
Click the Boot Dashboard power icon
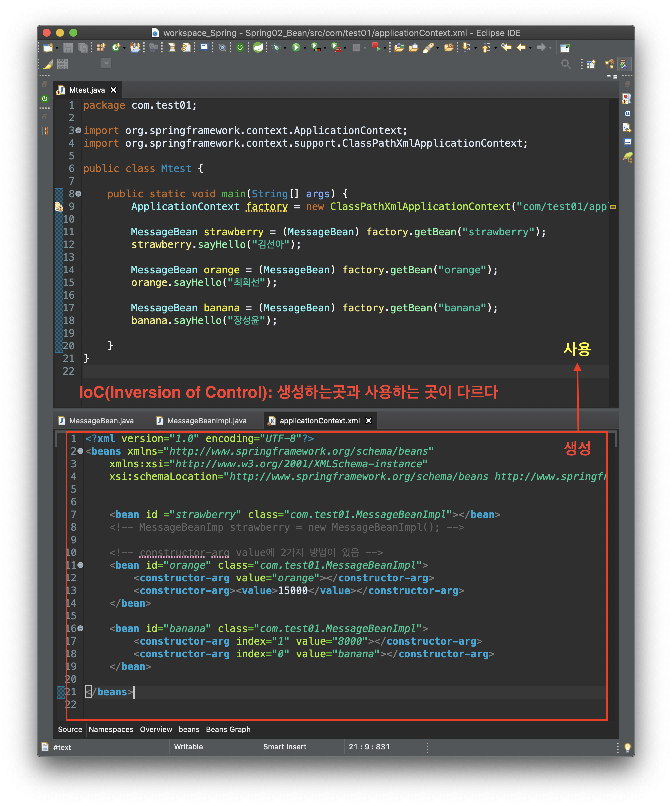click(x=240, y=47)
